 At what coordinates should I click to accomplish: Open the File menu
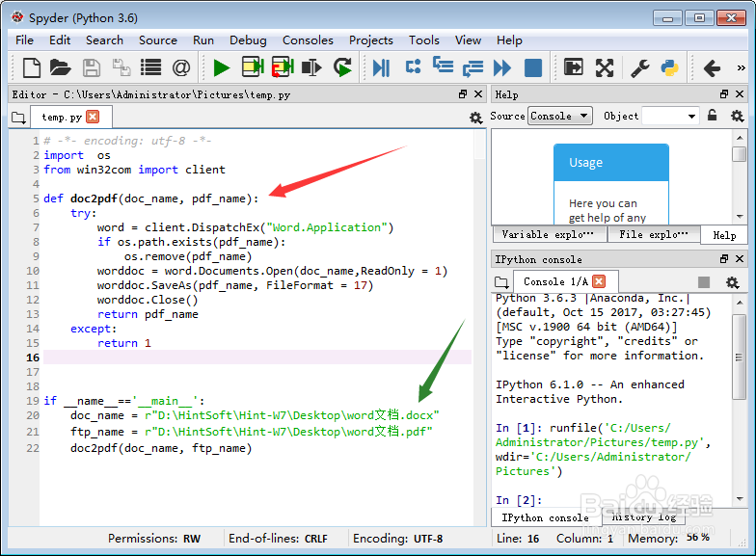click(24, 40)
